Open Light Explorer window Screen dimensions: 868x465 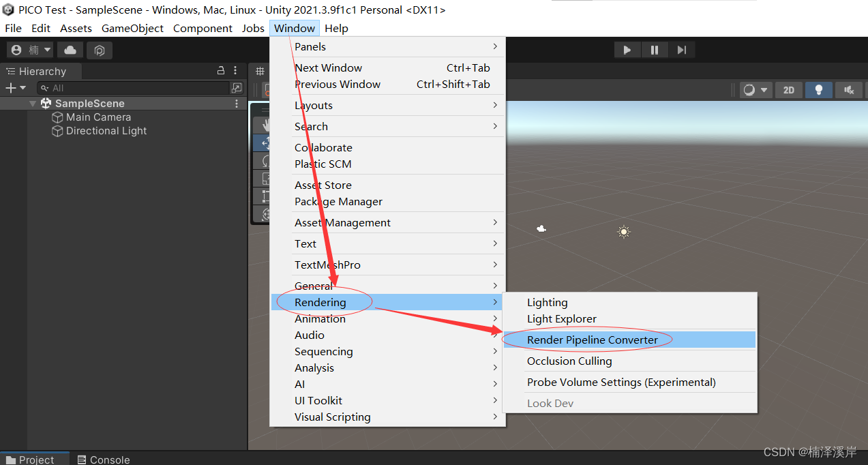pyautogui.click(x=629, y=318)
